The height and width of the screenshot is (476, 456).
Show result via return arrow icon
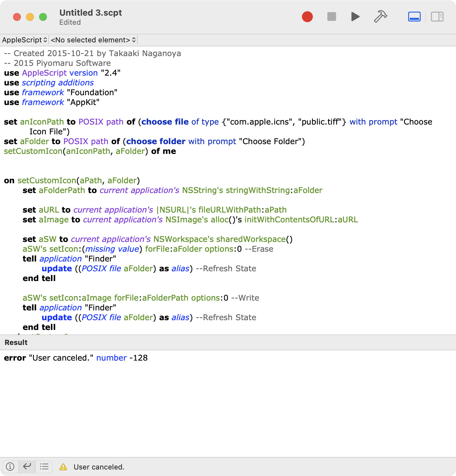point(27,467)
